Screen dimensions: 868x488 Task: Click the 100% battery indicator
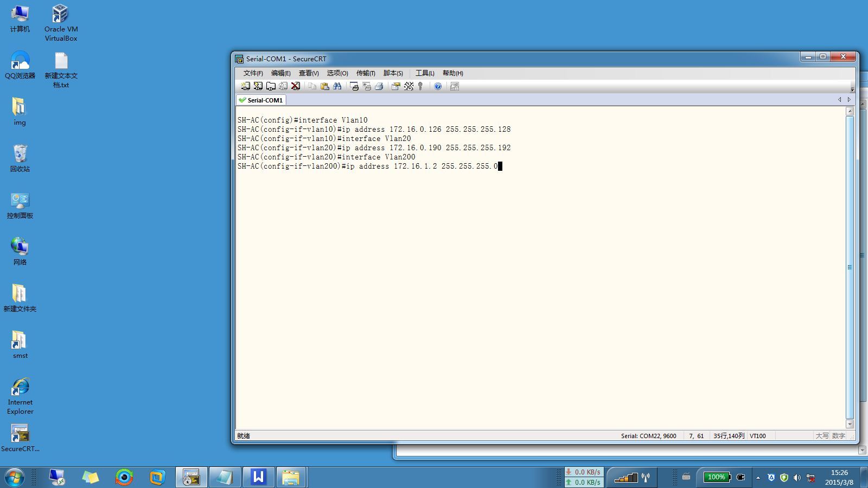tap(717, 477)
